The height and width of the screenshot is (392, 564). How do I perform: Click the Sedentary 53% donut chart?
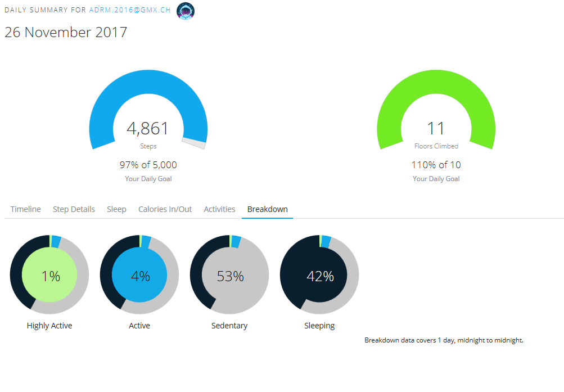(x=229, y=276)
